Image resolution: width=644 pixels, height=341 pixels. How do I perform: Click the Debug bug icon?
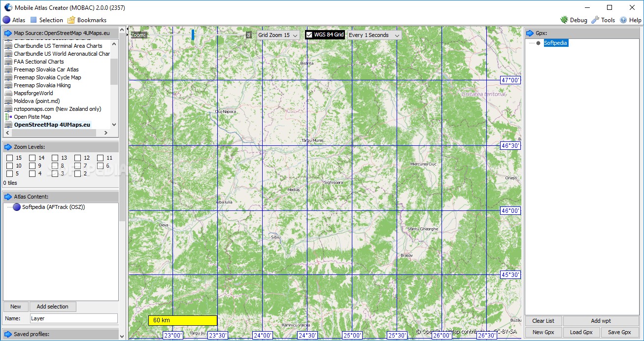[564, 20]
